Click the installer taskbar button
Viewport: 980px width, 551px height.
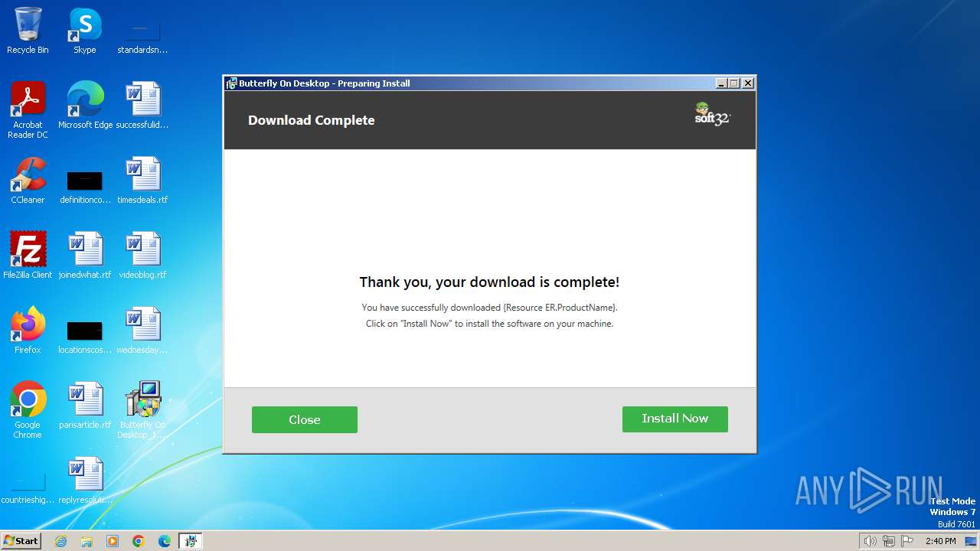(191, 541)
